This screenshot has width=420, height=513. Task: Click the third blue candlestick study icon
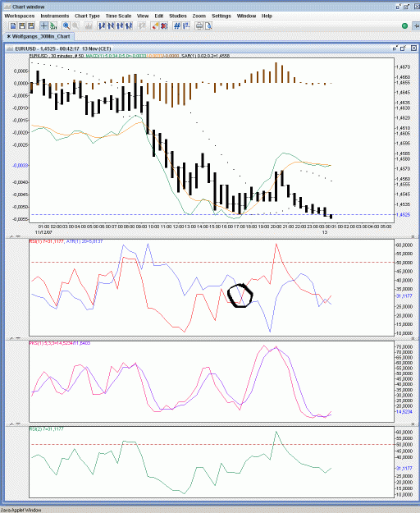pyautogui.click(x=120, y=25)
